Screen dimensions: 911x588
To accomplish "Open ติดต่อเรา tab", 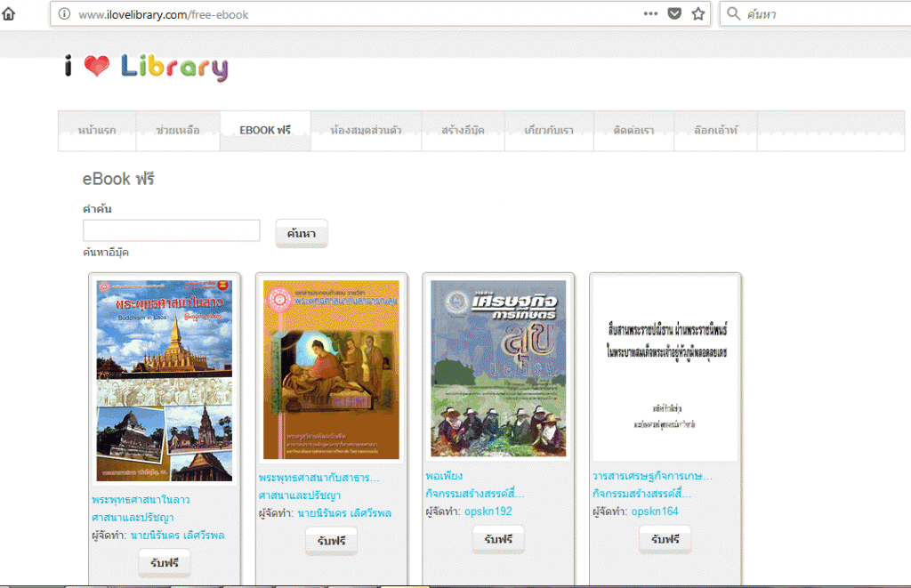I will point(633,130).
